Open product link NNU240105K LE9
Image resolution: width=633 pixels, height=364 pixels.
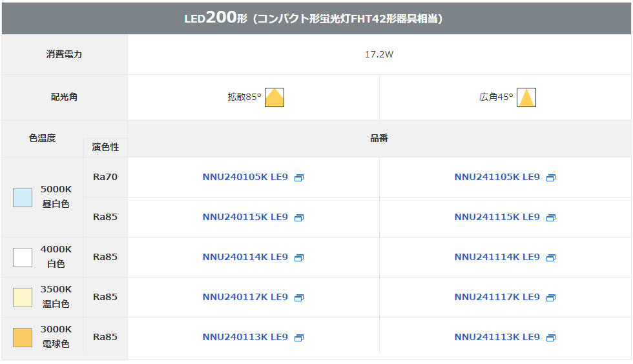245,177
